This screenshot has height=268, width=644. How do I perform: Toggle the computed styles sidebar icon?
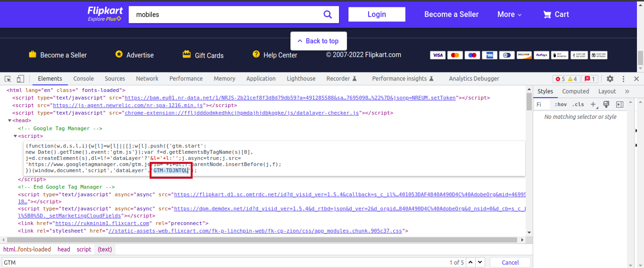619,104
